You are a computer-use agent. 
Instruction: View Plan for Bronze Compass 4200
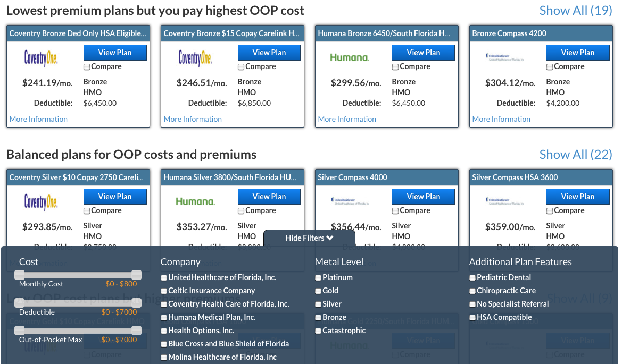[578, 53]
